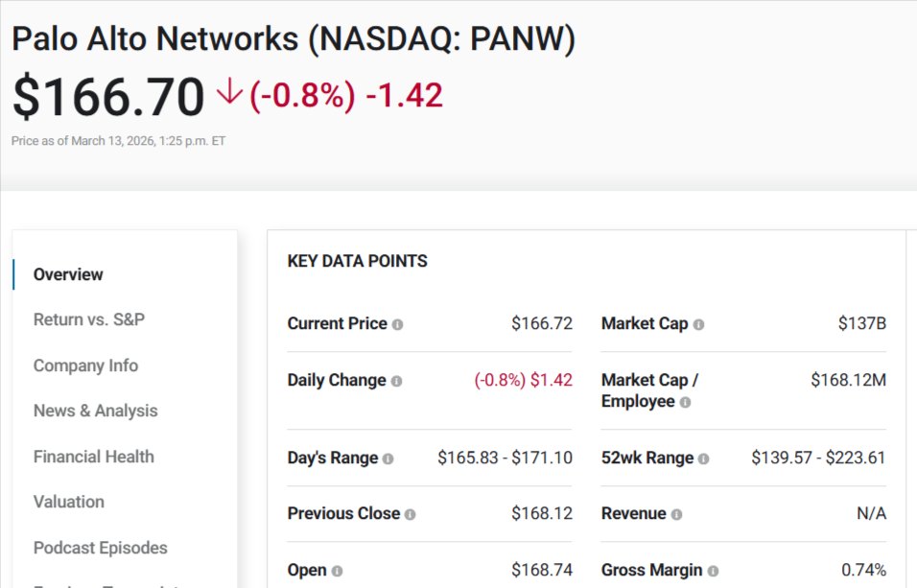Check the Financial Health section

tap(93, 457)
